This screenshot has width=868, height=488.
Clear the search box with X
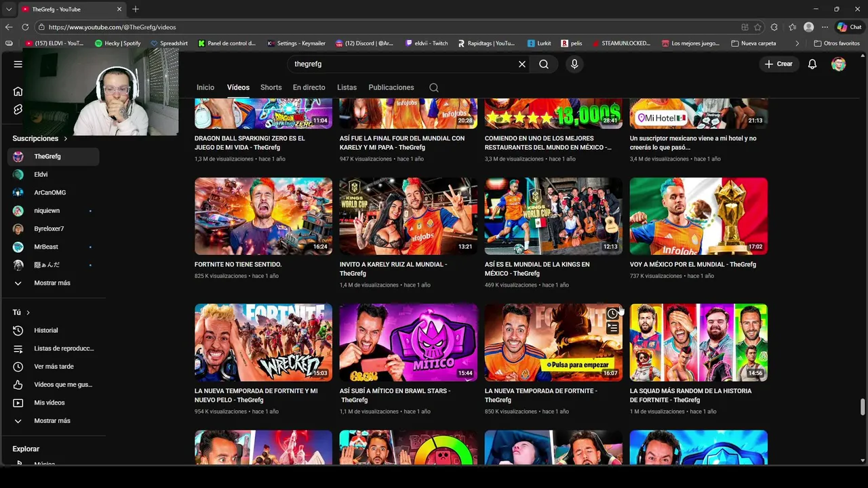522,64
